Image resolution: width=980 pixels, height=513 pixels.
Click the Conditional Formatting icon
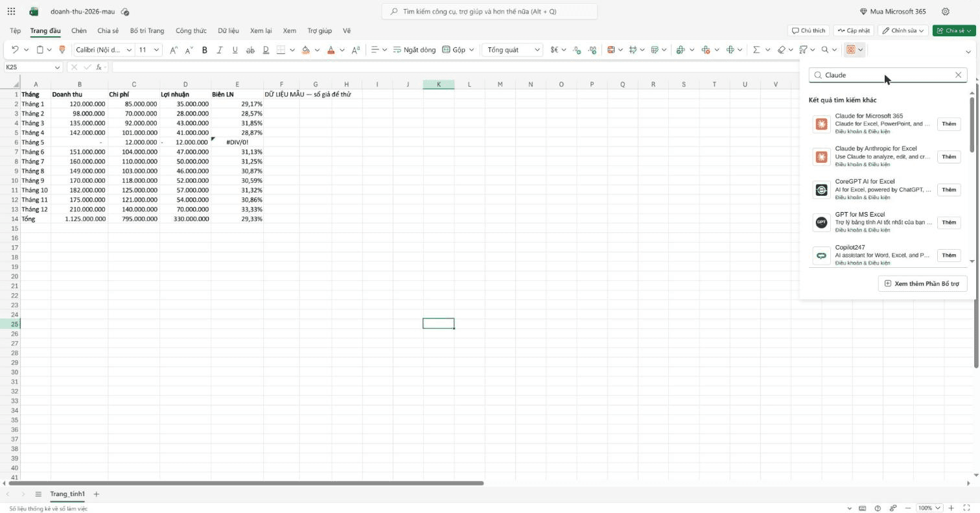pos(611,50)
